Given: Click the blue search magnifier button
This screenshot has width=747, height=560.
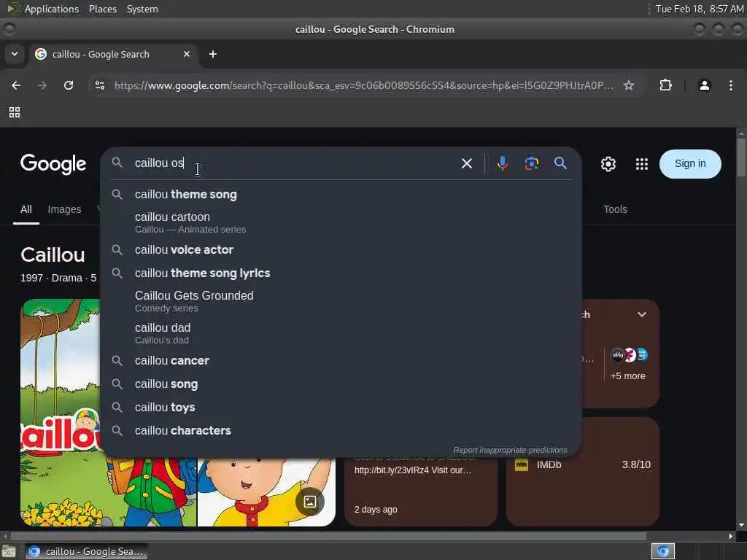Looking at the screenshot, I should [x=560, y=163].
